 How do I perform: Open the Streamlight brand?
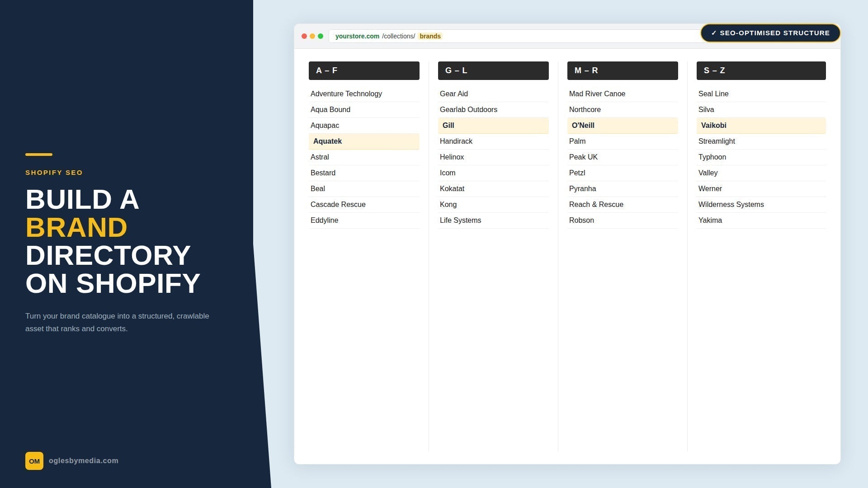coord(761,141)
